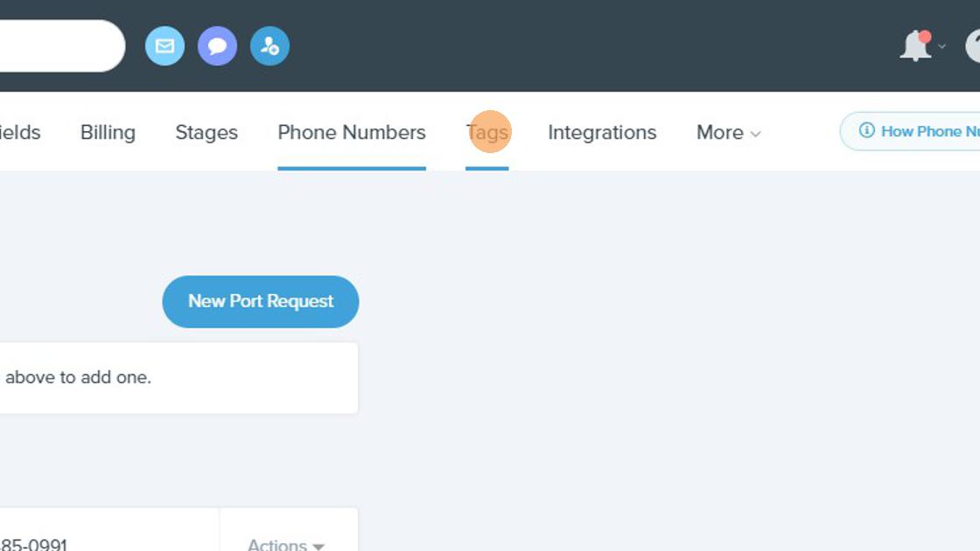
Task: Expand the More dropdown menu
Action: tap(728, 132)
